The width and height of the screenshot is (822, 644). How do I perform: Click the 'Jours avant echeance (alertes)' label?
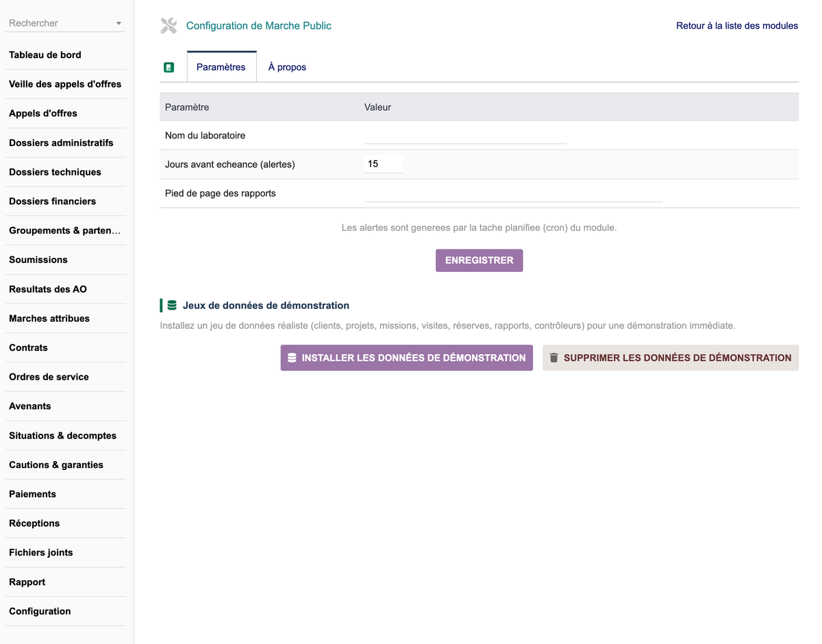pyautogui.click(x=230, y=164)
